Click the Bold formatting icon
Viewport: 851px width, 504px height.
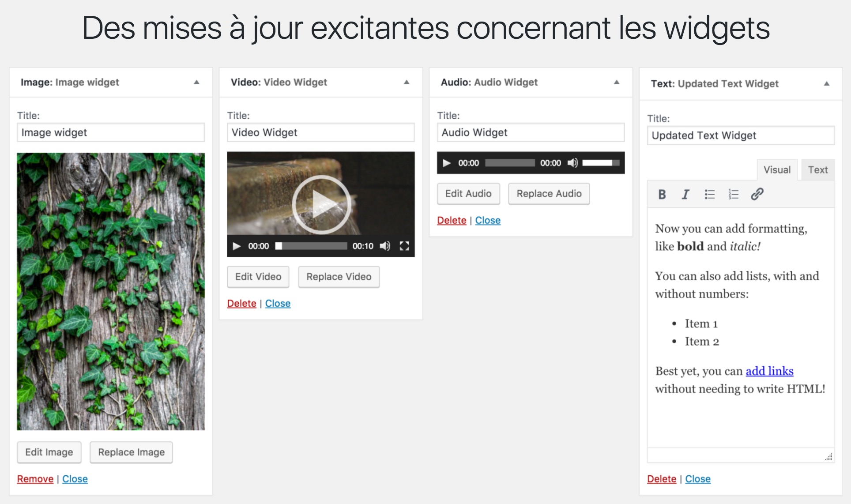click(660, 193)
